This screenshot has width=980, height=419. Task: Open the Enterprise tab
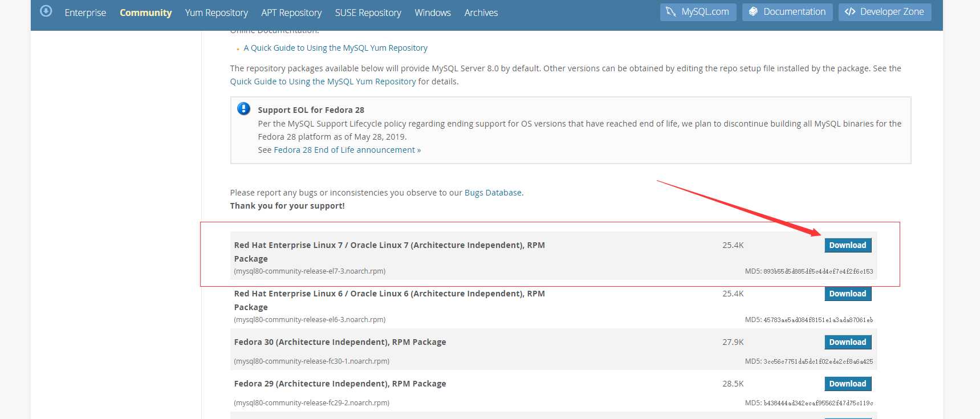86,13
